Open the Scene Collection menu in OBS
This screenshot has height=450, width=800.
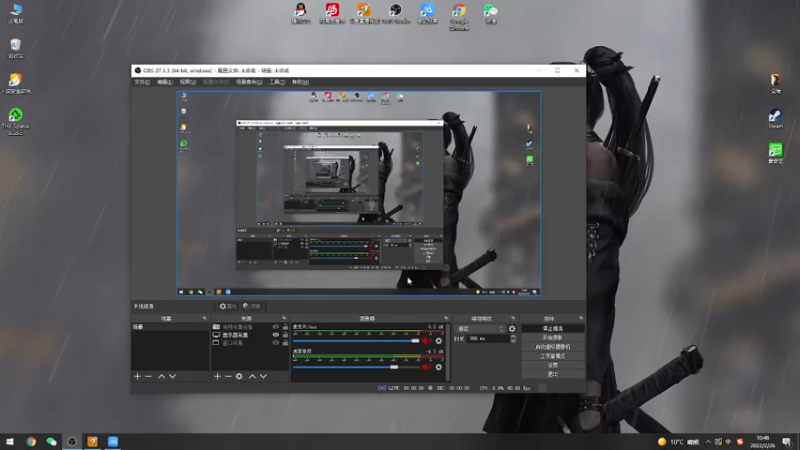click(x=249, y=82)
